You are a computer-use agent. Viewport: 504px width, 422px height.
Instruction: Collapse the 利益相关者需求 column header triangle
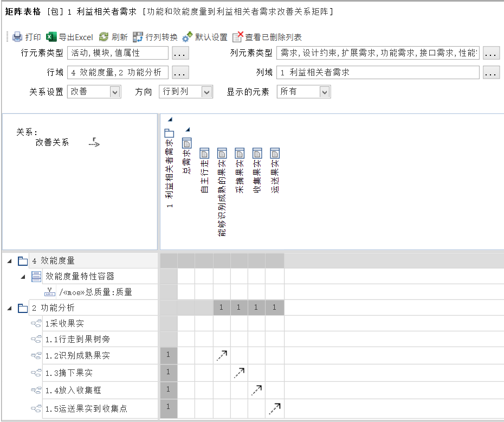click(x=170, y=119)
